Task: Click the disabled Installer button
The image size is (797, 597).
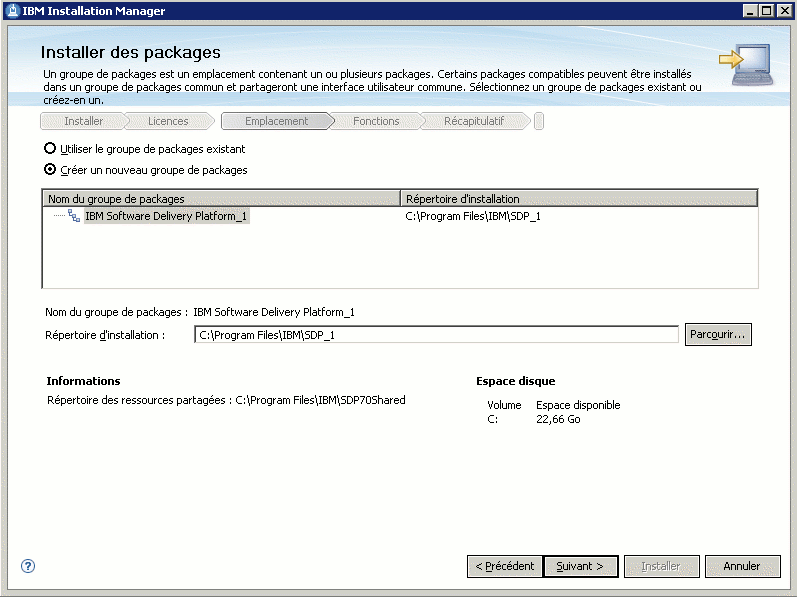Action: tap(661, 566)
